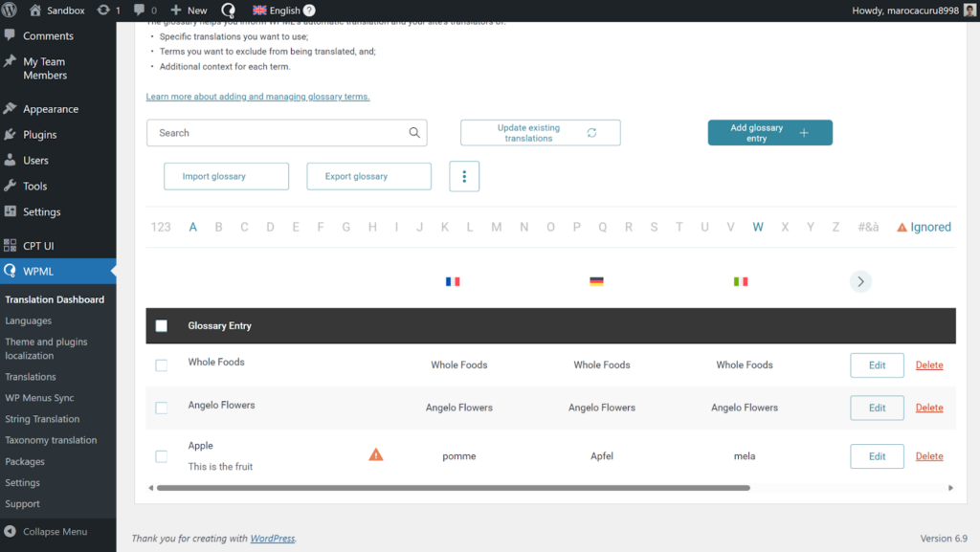Click the horizontal table scrollbar thumb
Image resolution: width=980 pixels, height=552 pixels.
pyautogui.click(x=453, y=488)
